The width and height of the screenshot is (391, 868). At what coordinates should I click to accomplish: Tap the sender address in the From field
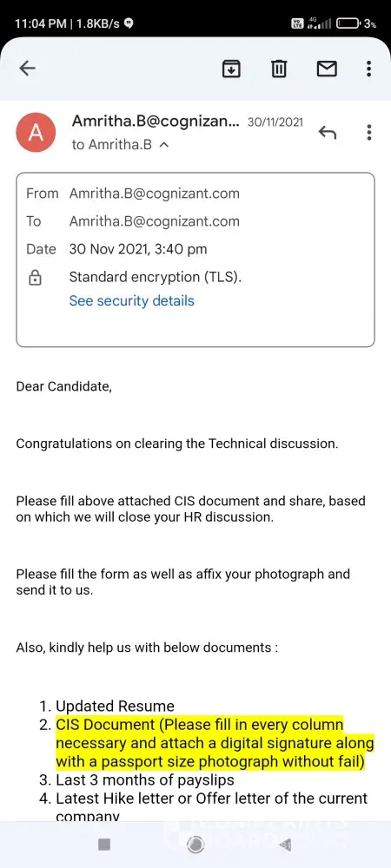155,194
